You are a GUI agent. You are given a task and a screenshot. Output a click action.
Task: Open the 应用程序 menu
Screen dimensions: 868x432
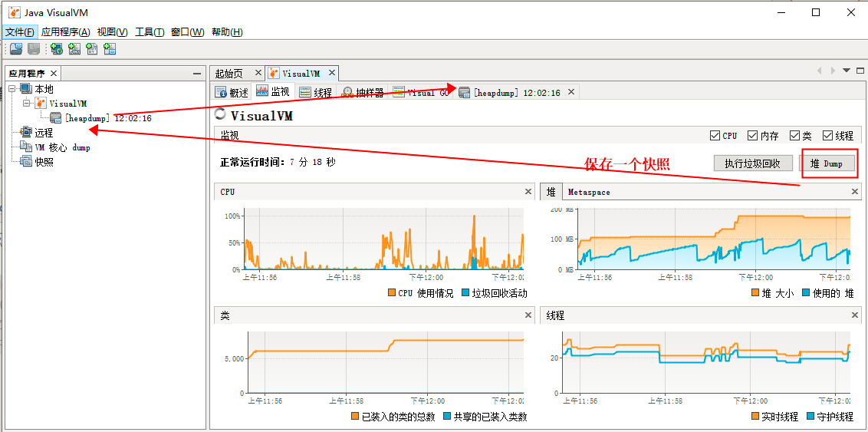[65, 32]
